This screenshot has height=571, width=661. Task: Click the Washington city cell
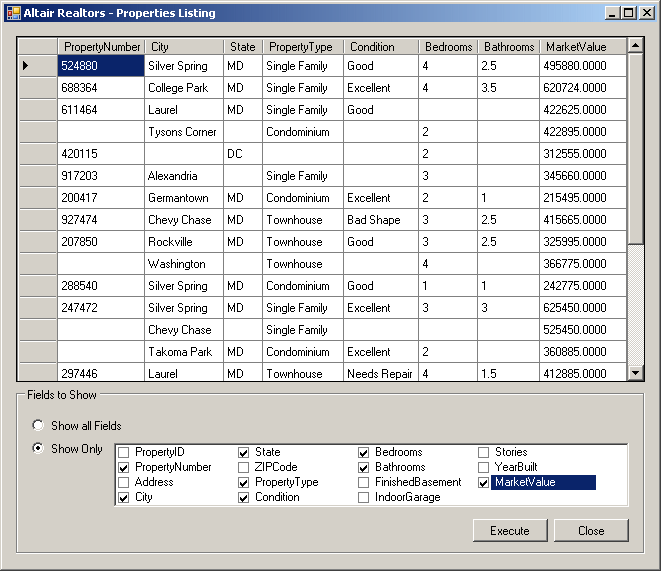pyautogui.click(x=184, y=264)
